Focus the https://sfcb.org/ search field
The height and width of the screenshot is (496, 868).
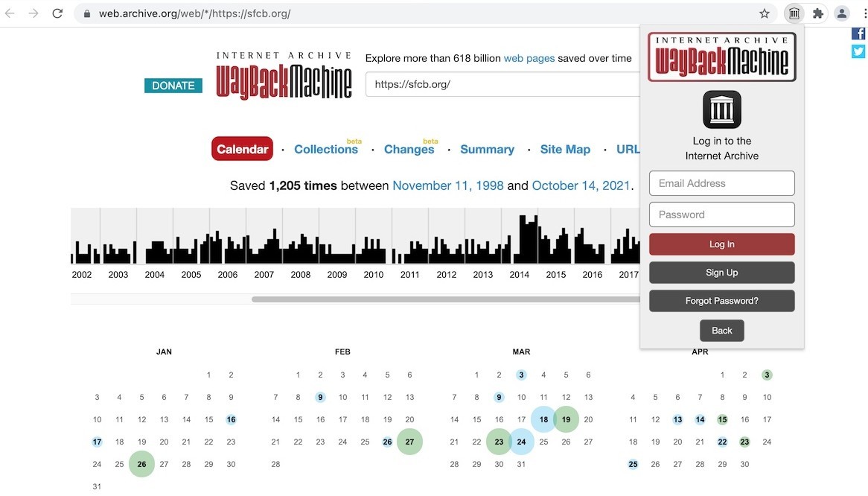point(502,84)
